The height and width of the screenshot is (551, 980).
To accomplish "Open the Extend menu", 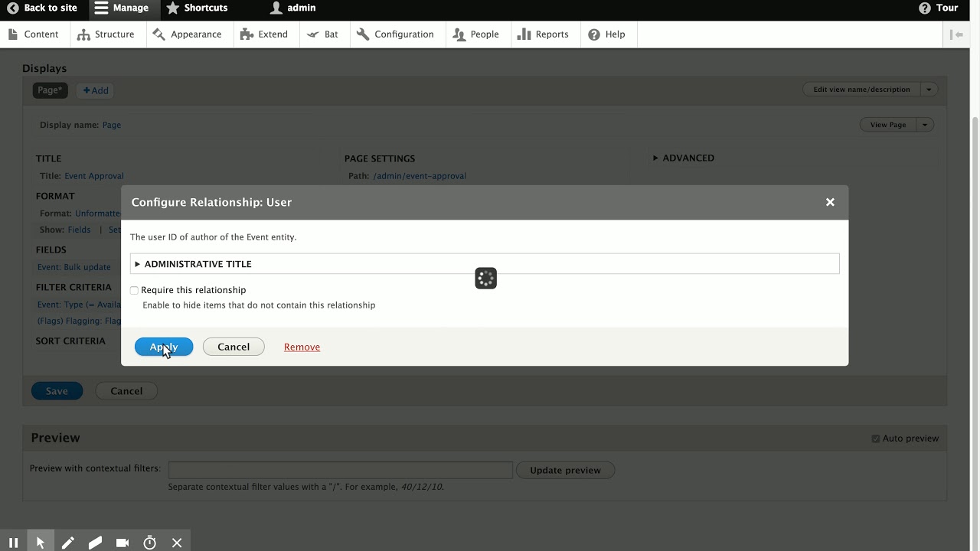I will (x=264, y=34).
